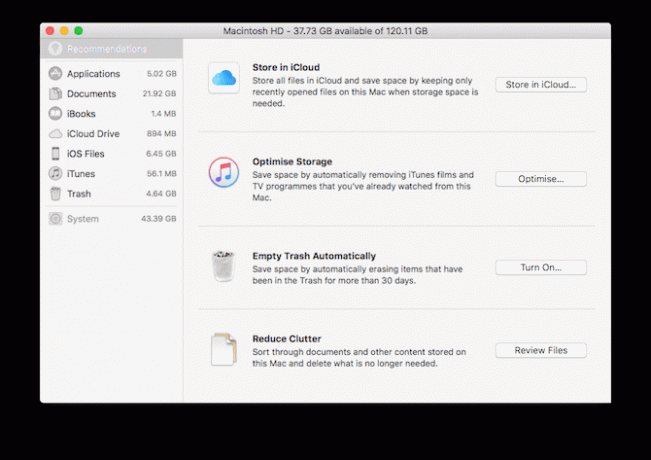Click the iTunes music note sidebar icon

click(55, 174)
